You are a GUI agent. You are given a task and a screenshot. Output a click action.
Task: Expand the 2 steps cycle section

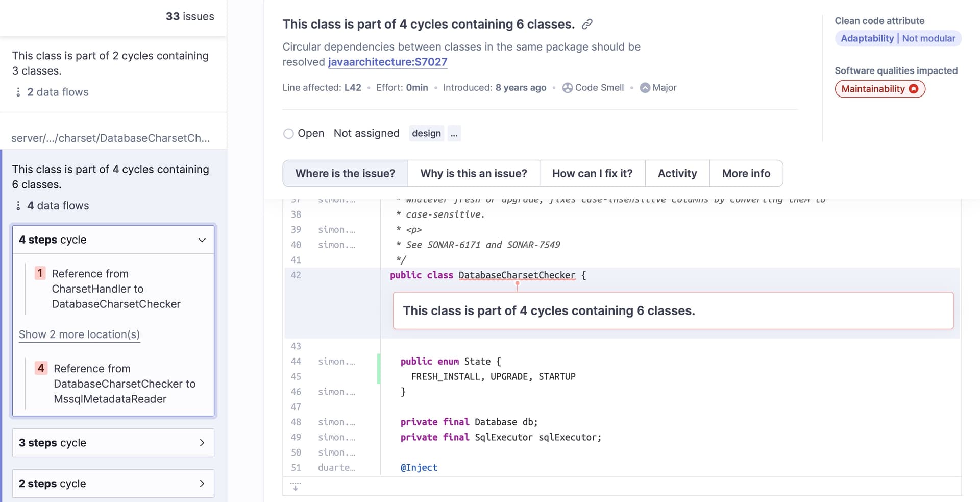pos(202,483)
